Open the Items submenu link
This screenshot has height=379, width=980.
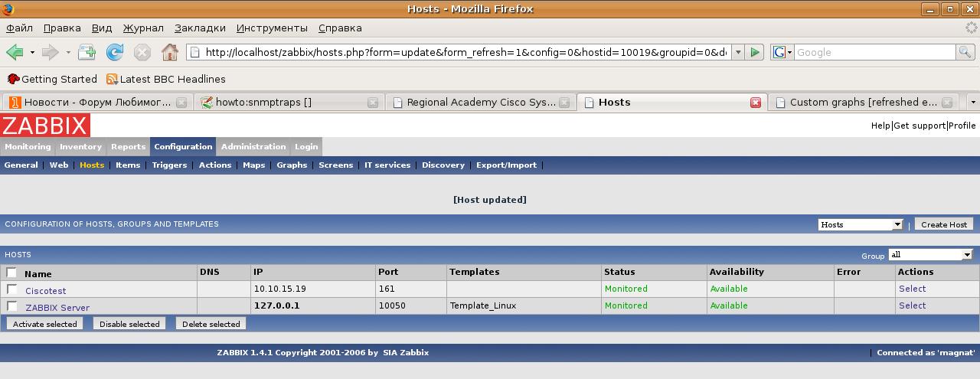tap(128, 165)
